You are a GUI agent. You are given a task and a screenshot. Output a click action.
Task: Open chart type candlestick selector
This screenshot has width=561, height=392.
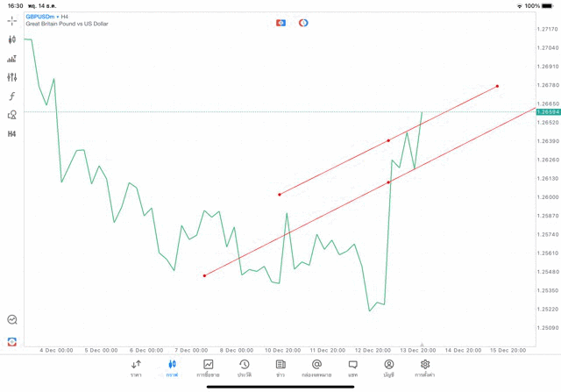pyautogui.click(x=12, y=39)
